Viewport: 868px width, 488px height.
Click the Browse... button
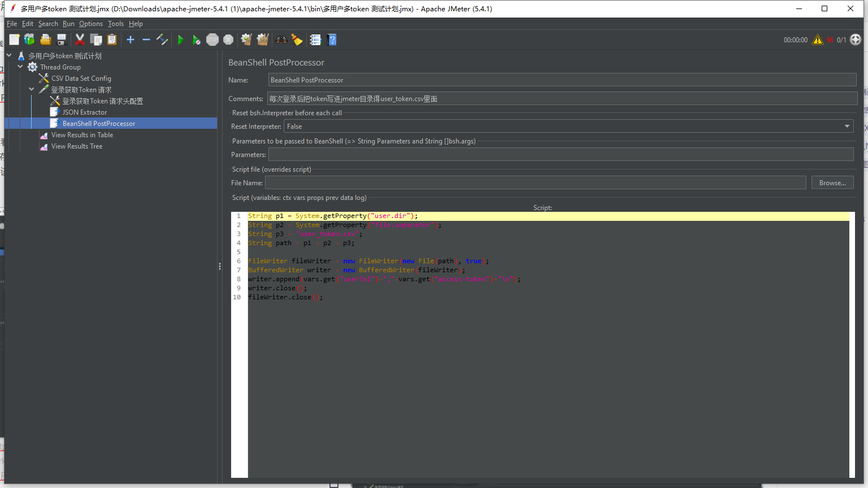tap(832, 183)
